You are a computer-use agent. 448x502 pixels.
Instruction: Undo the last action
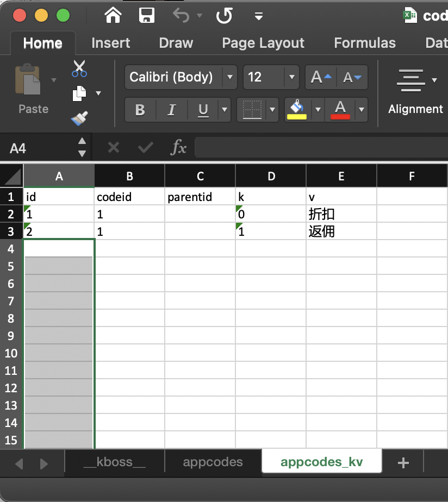(181, 15)
